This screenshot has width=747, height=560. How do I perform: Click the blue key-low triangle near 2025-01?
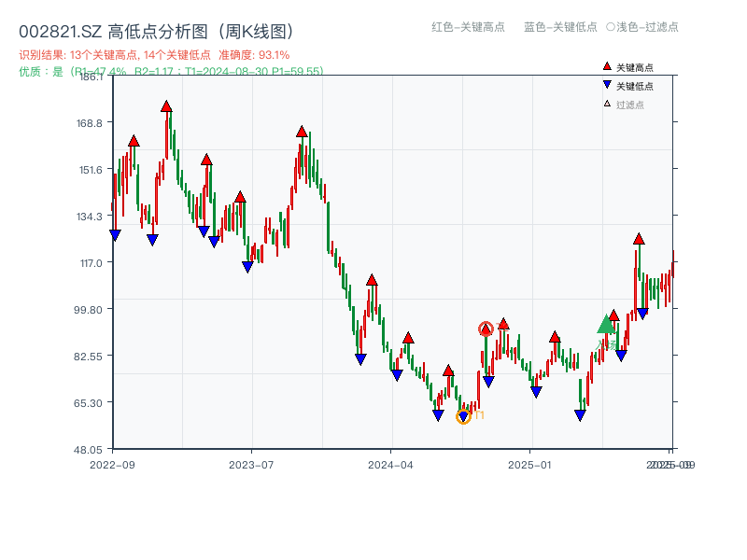[534, 392]
